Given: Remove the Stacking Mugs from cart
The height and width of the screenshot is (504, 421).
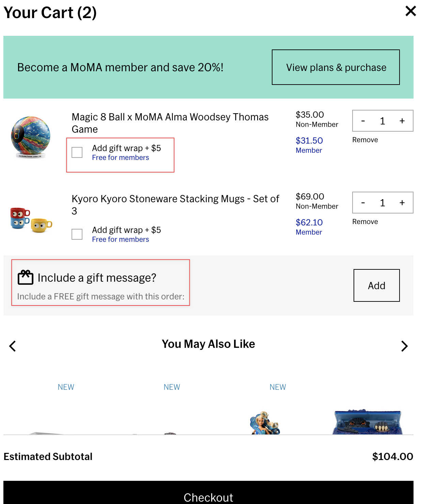Looking at the screenshot, I should pyautogui.click(x=365, y=222).
